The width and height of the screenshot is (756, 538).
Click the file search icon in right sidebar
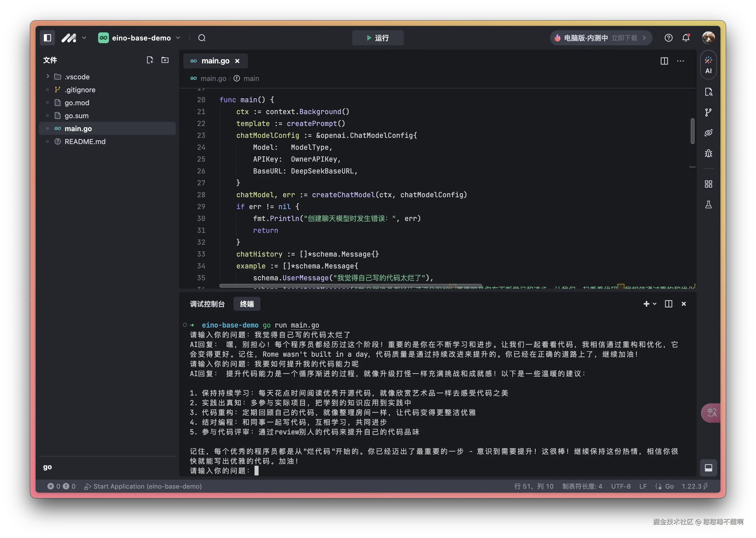coord(708,92)
